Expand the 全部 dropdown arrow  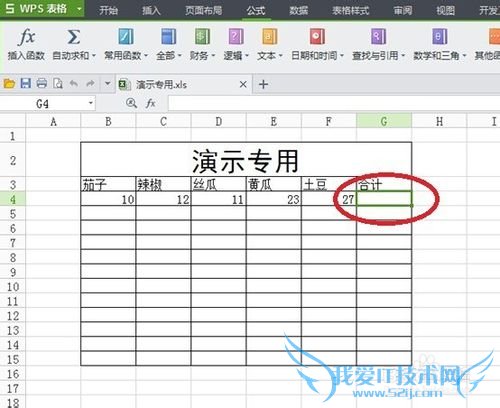click(179, 56)
